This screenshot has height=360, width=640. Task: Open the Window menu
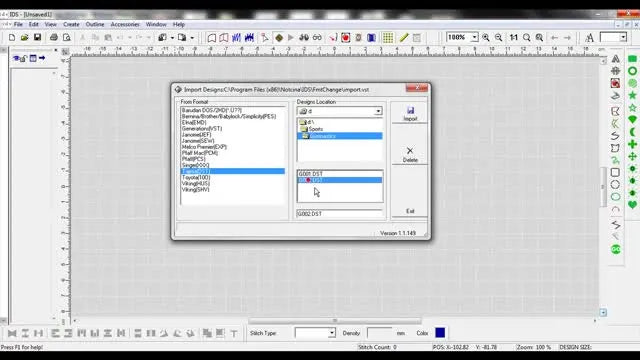tap(156, 24)
